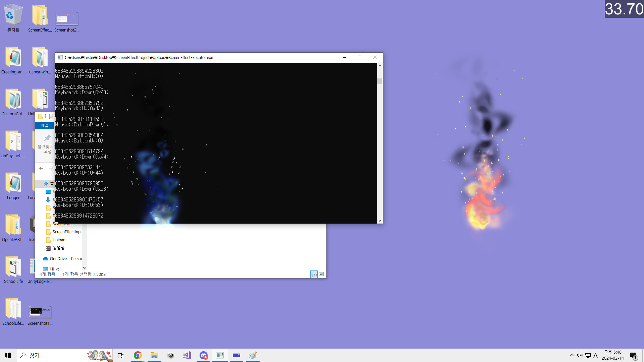644x362 pixels.
Task: Expand hidden system tray icons chevron
Action: click(571, 356)
